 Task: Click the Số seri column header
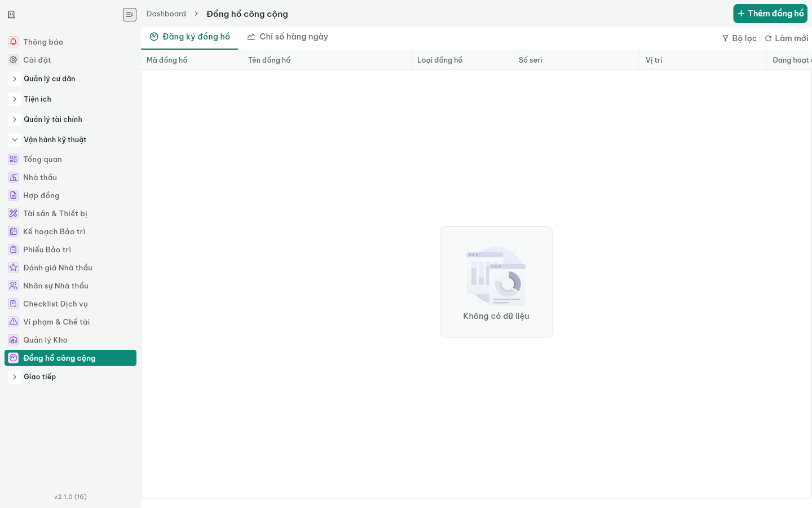pyautogui.click(x=576, y=60)
